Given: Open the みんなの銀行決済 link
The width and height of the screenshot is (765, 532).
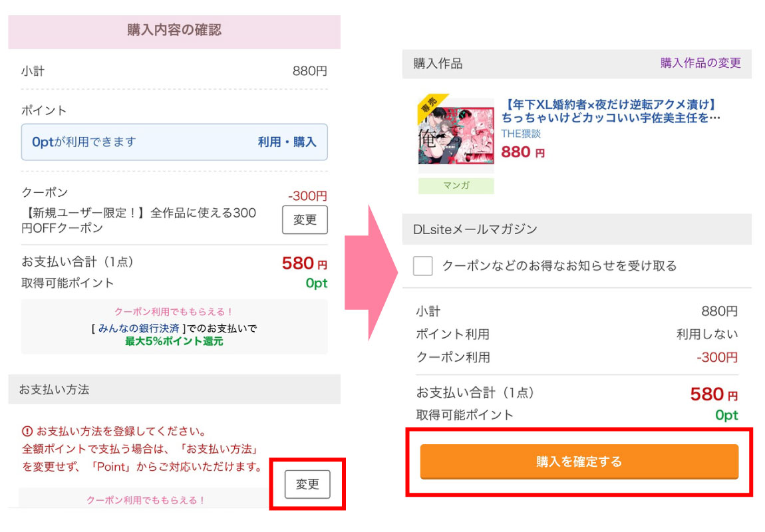Looking at the screenshot, I should 138,329.
